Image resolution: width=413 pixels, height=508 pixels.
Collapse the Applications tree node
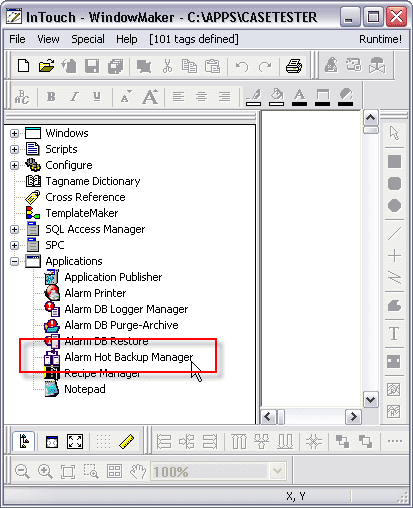[14, 261]
